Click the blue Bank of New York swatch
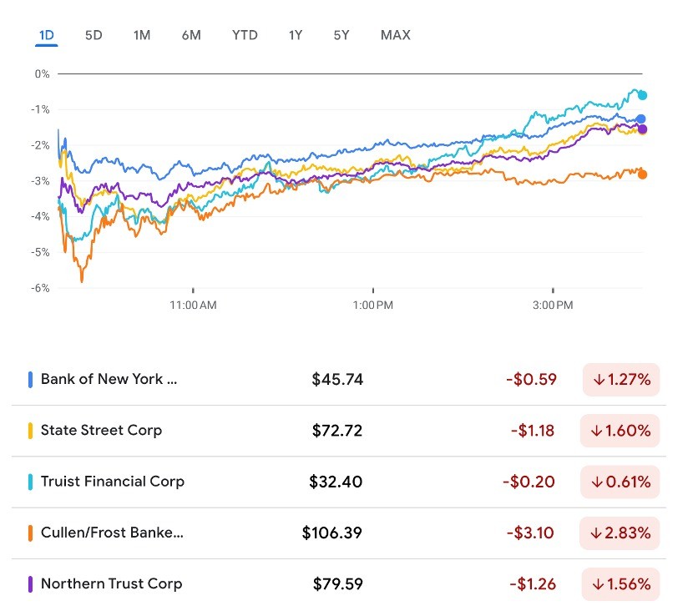The image size is (698, 616). (31, 379)
